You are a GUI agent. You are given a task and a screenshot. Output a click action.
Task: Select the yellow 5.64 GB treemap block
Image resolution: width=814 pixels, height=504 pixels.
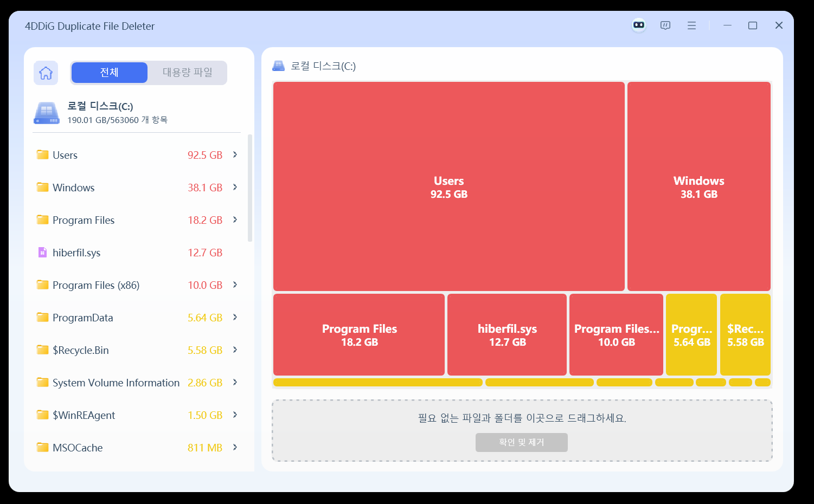(691, 334)
